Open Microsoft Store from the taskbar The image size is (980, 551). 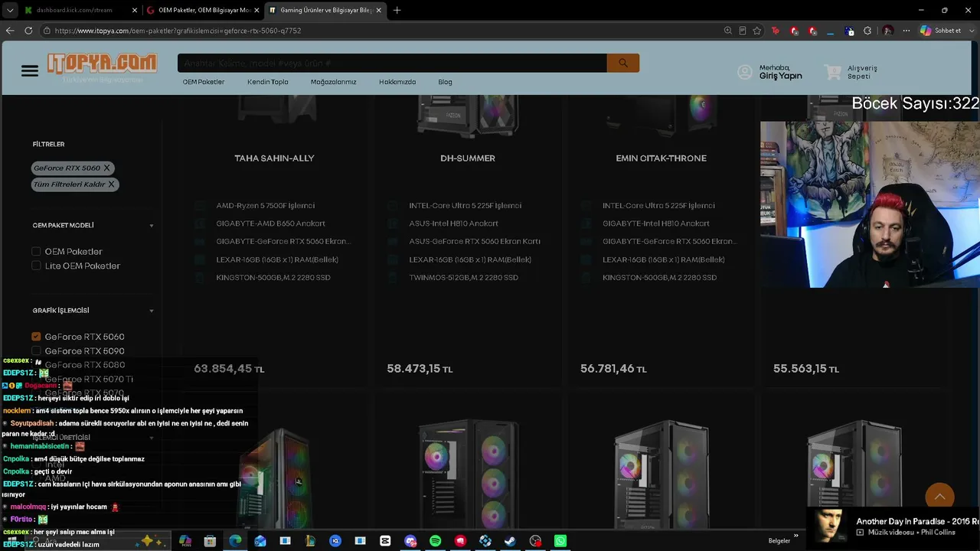point(210,541)
